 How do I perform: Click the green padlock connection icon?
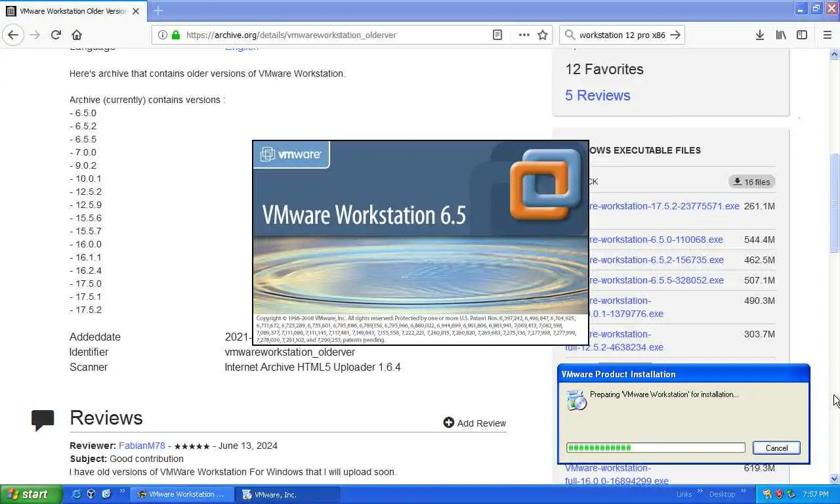coord(175,35)
